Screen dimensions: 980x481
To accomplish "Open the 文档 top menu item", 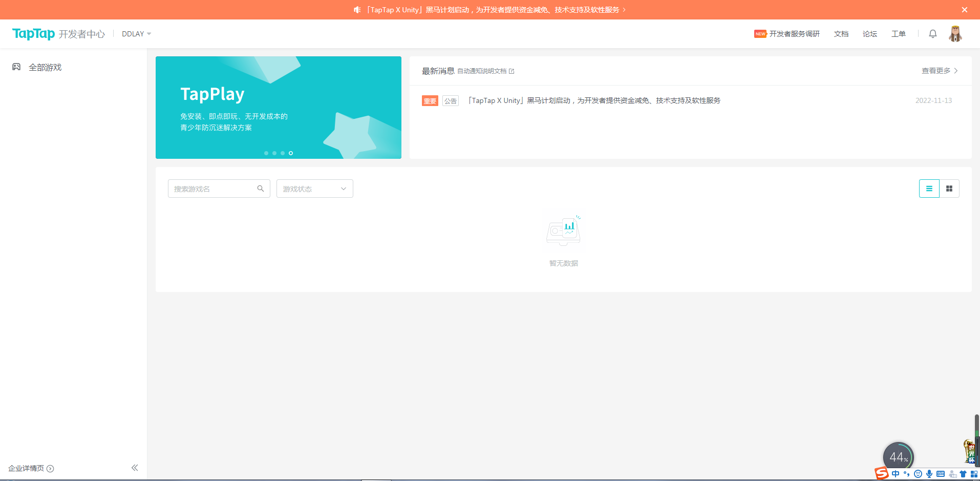I will (x=841, y=34).
